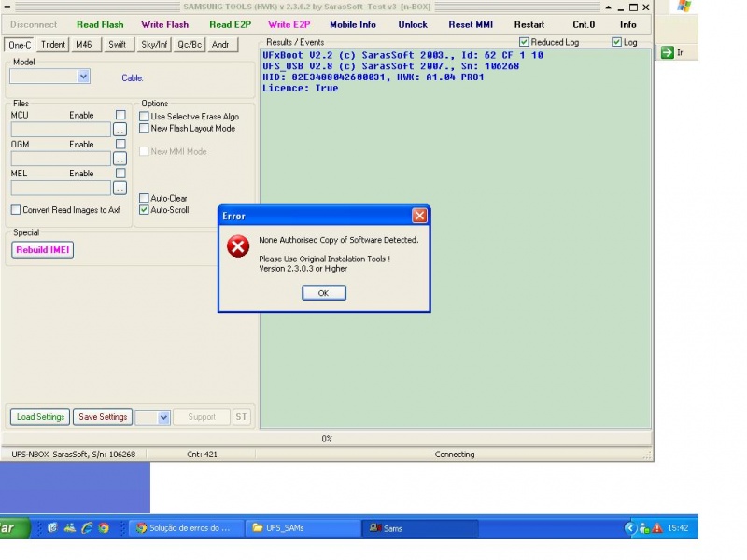
Task: Open the Model dropdown list
Action: point(83,77)
